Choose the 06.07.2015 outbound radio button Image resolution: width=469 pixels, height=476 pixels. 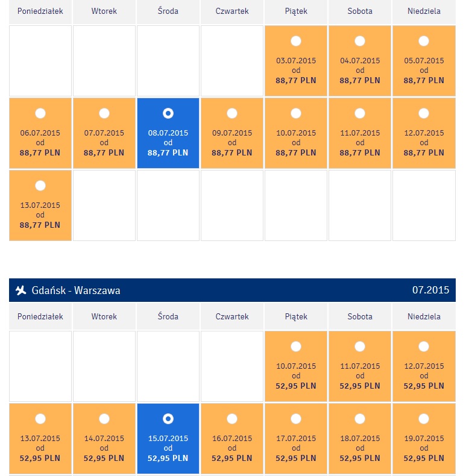coord(40,113)
